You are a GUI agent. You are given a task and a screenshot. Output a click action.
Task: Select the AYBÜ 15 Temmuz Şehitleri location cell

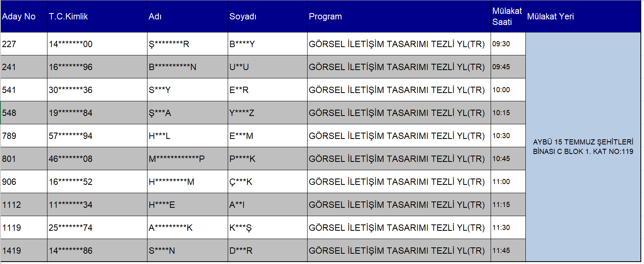coord(583,147)
